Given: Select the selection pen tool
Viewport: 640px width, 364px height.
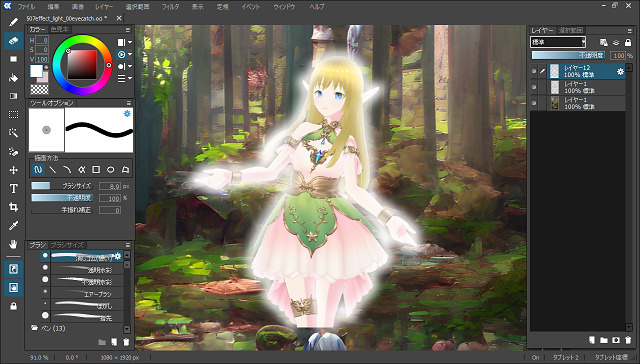Looking at the screenshot, I should point(13,152).
